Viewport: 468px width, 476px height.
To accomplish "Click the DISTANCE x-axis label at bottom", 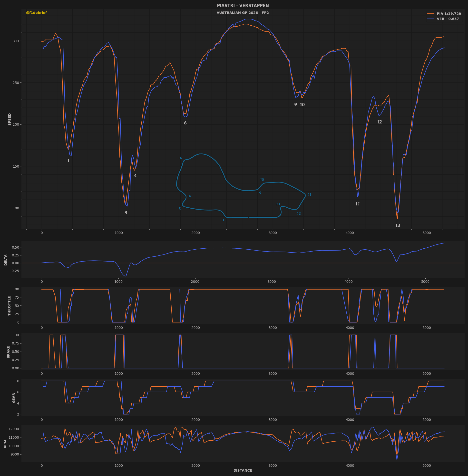I will tap(243, 470).
